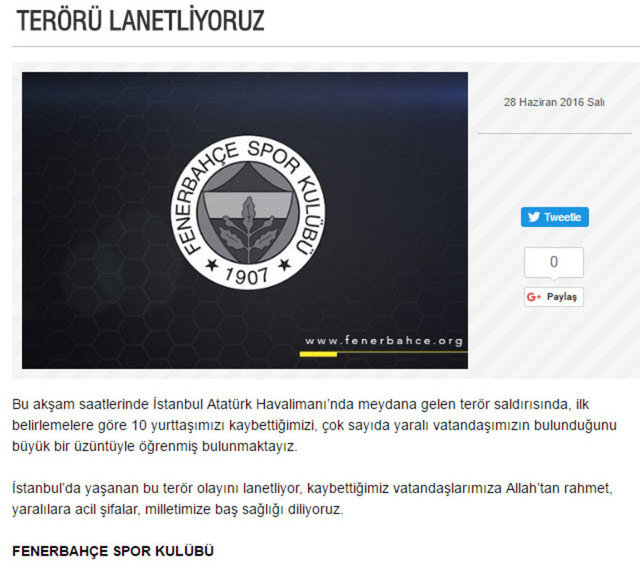The image size is (640, 570).
Task: Click the Google+ Paylaş share button
Action: tap(554, 297)
